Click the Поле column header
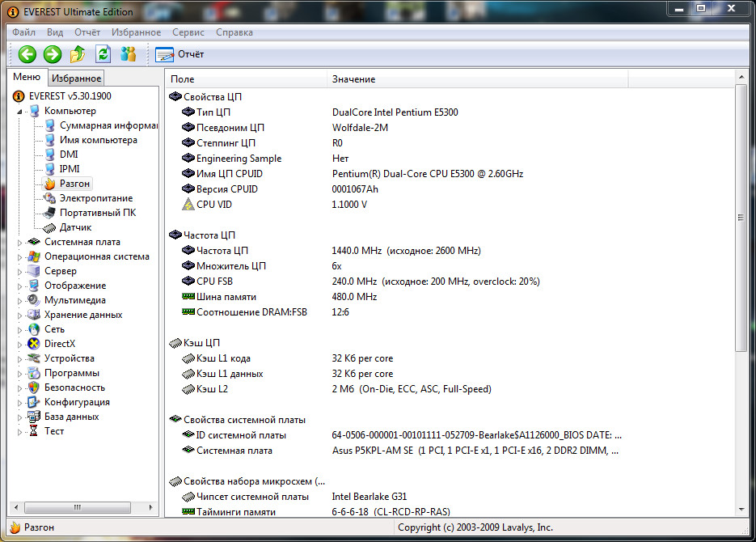 tap(247, 79)
